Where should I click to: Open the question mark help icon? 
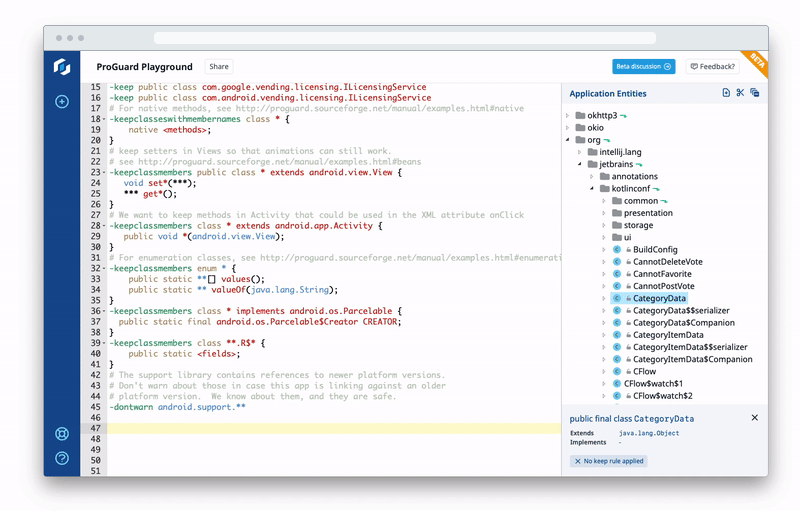pos(62,458)
